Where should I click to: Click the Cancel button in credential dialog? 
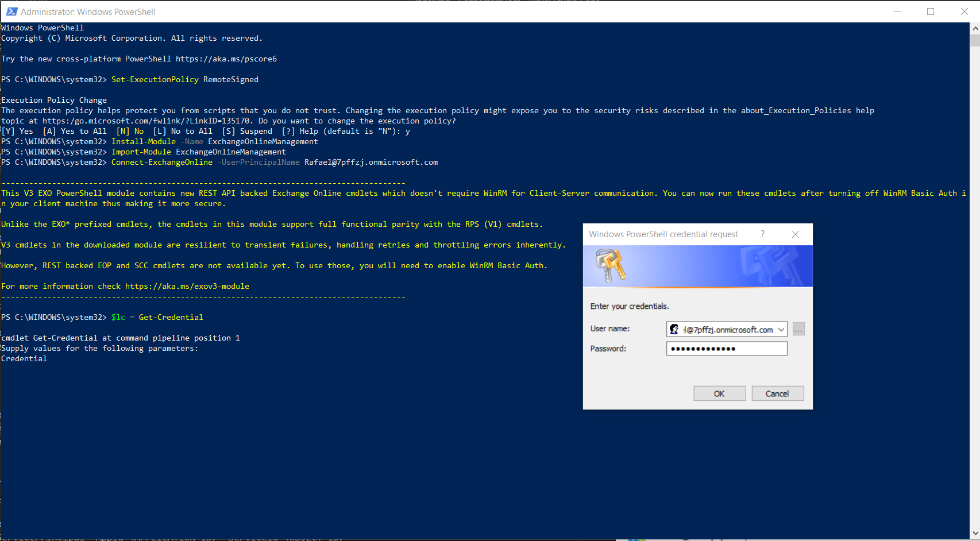pos(777,393)
